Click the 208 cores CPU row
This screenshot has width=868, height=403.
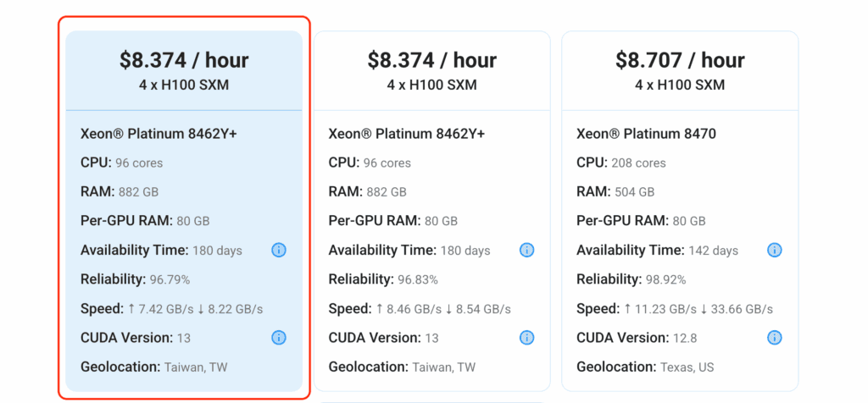tap(620, 163)
